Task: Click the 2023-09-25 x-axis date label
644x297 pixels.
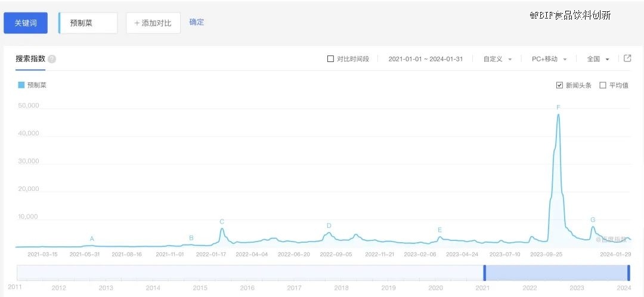Action: (x=546, y=254)
